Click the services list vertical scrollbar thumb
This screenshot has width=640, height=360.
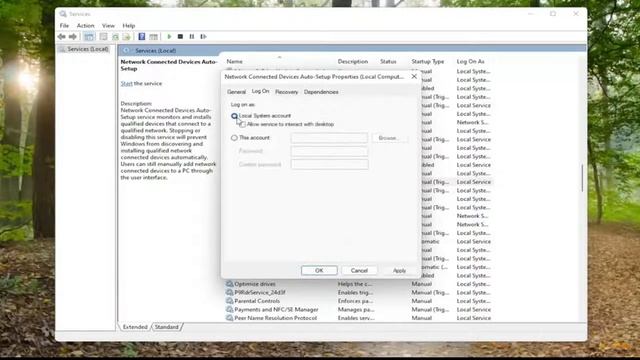(582, 178)
